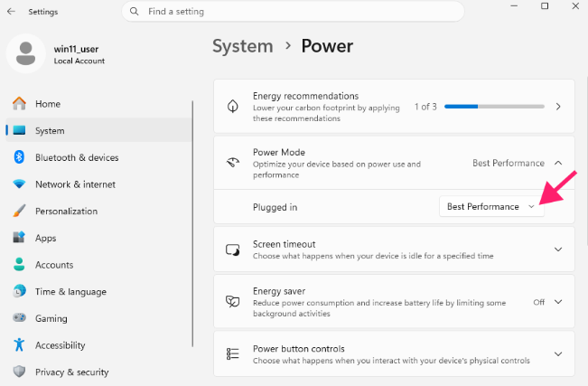Open Apps settings

click(x=99, y=238)
